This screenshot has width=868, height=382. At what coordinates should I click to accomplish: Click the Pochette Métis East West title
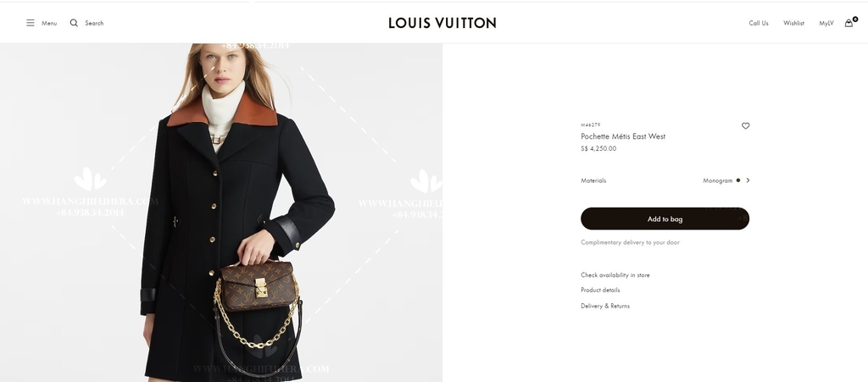pyautogui.click(x=623, y=136)
